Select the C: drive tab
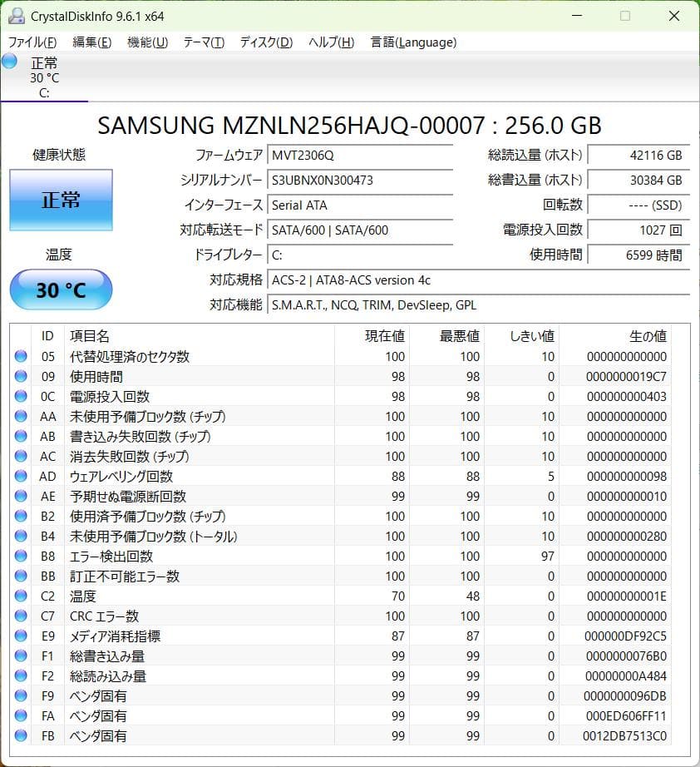700x767 pixels. pos(45,79)
